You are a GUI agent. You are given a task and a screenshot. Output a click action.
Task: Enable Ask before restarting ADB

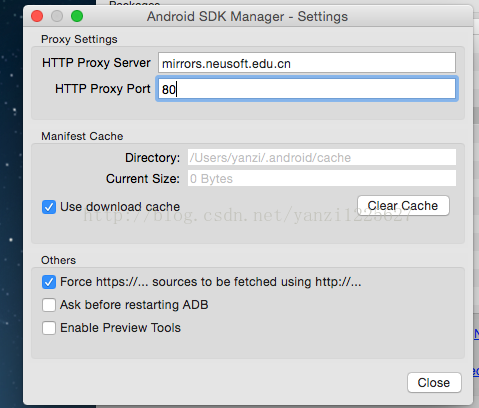click(49, 305)
